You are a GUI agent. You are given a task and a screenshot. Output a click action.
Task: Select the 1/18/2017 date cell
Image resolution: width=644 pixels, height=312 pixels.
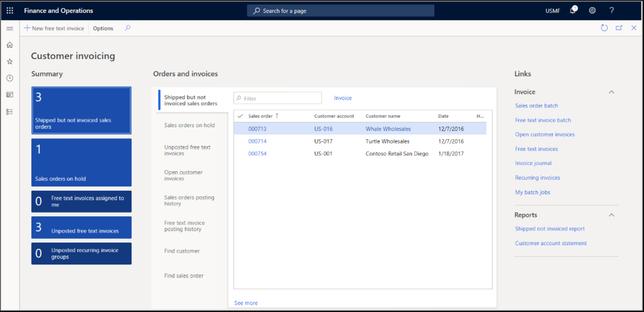click(x=451, y=154)
